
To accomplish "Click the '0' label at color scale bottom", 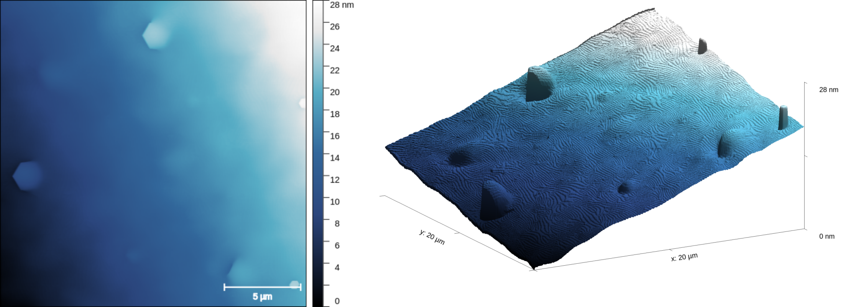I will coord(337,301).
